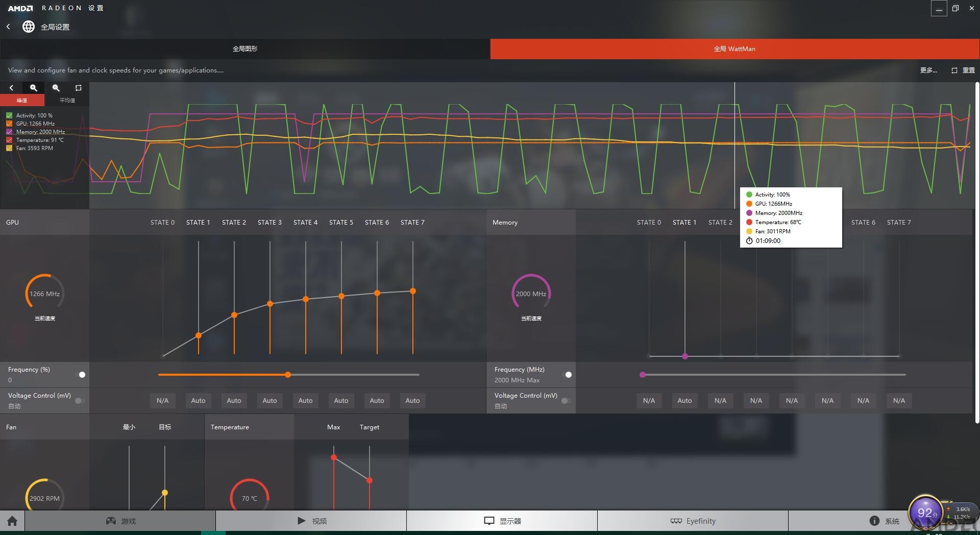980x535 pixels.
Task: Click the Eyefinity display-group icon
Action: (x=676, y=521)
